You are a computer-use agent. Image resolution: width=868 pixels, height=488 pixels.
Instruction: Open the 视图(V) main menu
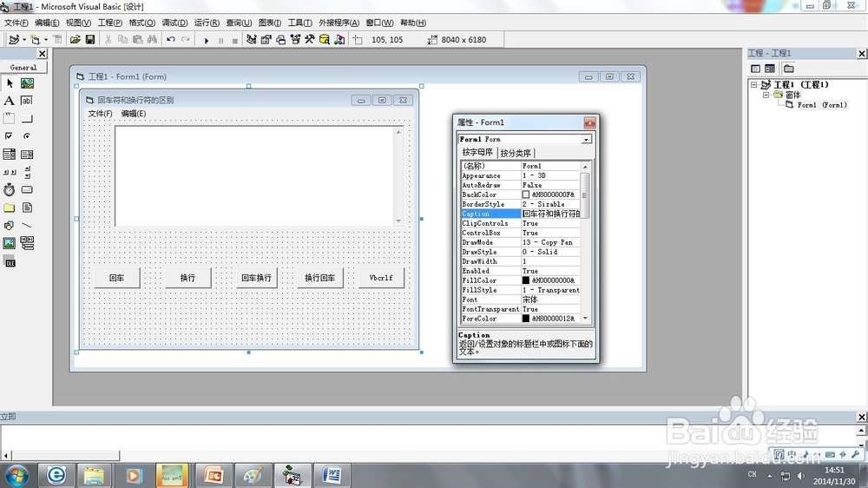coord(78,23)
